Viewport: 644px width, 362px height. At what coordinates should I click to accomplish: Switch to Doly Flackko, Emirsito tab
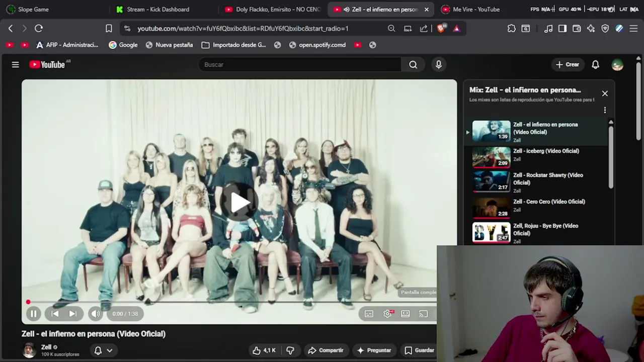pos(272,9)
